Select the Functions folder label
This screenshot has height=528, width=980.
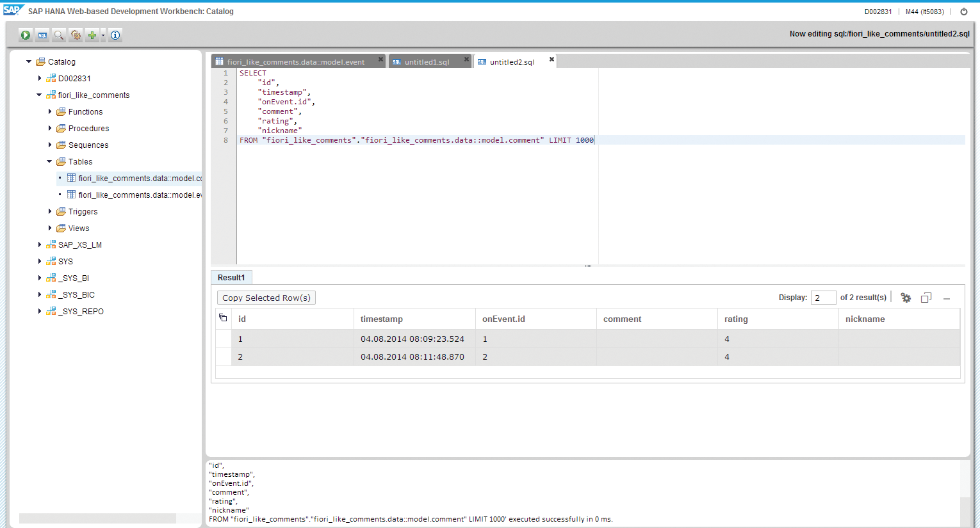[85, 112]
